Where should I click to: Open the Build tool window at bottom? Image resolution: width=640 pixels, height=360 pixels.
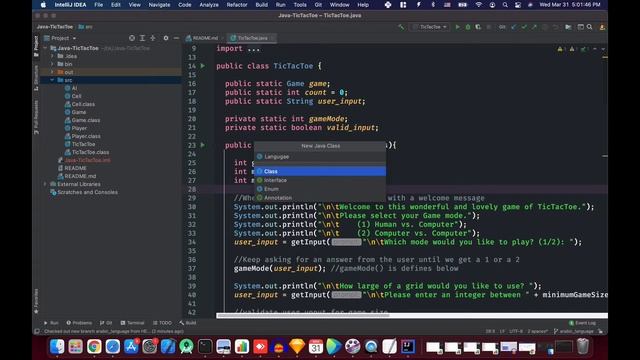click(x=188, y=323)
